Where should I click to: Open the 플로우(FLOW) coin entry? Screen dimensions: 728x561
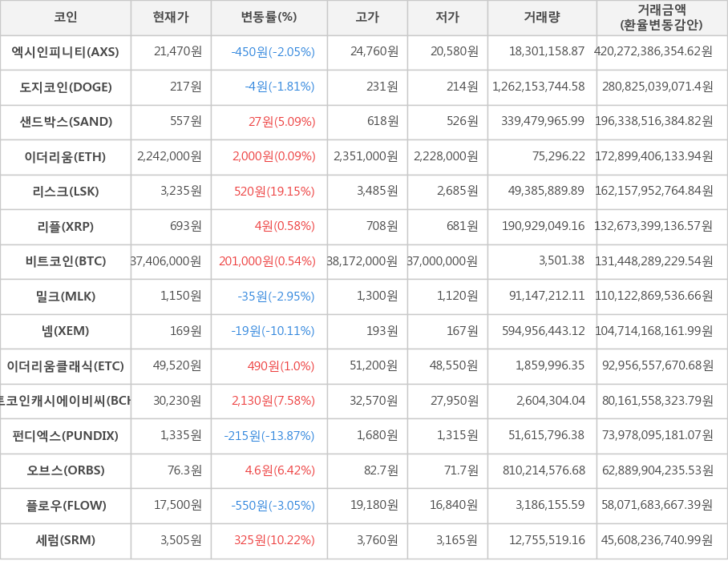tap(65, 506)
